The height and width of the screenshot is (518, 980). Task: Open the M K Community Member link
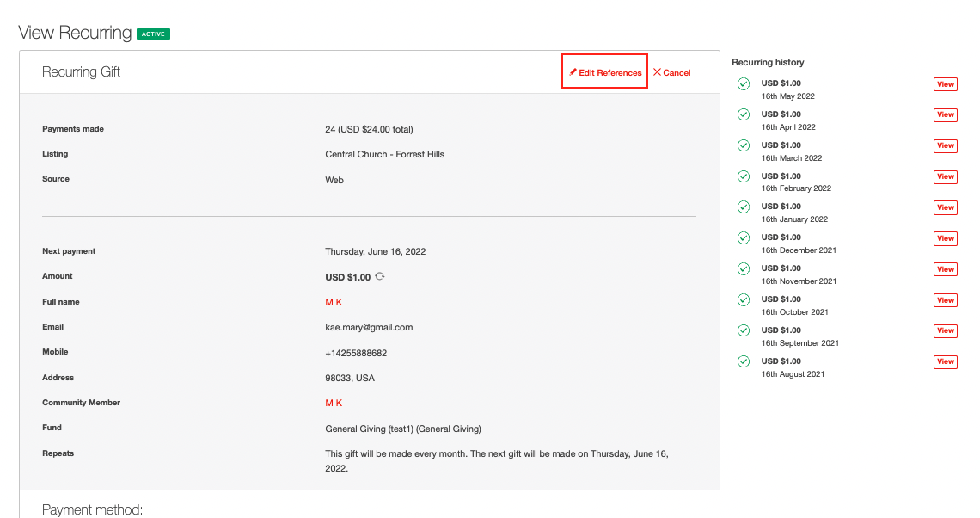[x=332, y=402]
